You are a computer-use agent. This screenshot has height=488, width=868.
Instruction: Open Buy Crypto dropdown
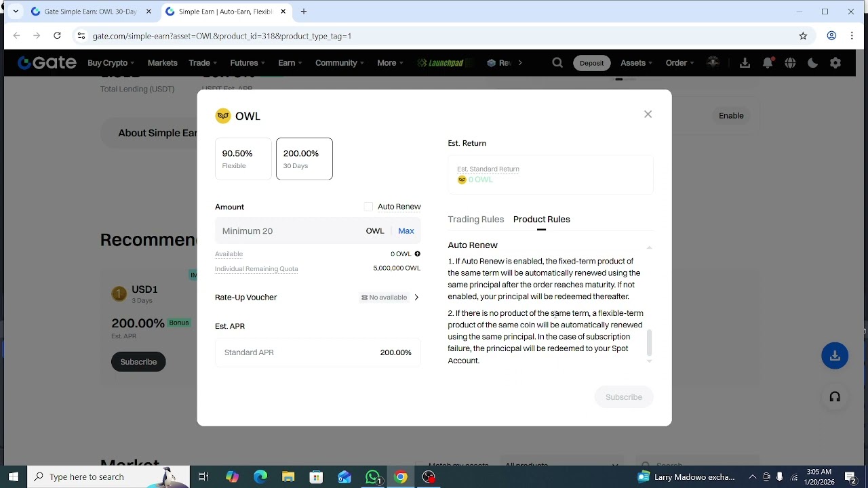point(111,63)
